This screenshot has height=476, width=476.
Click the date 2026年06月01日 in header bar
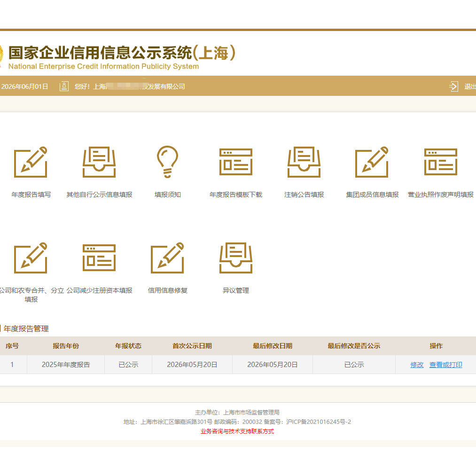tap(24, 86)
